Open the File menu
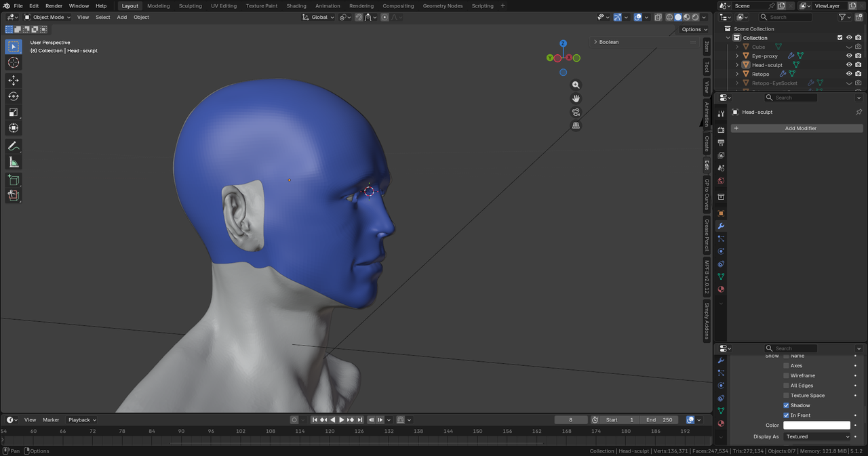 [18, 5]
